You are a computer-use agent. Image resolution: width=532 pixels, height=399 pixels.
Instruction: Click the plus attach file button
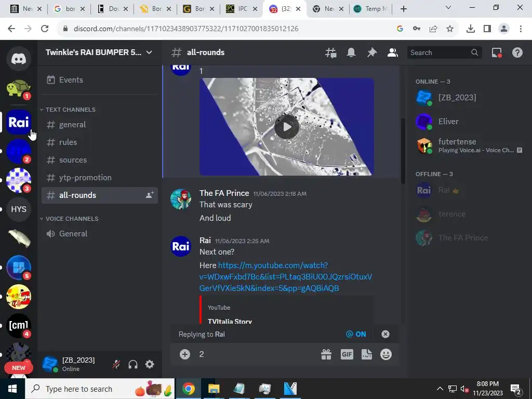point(185,354)
